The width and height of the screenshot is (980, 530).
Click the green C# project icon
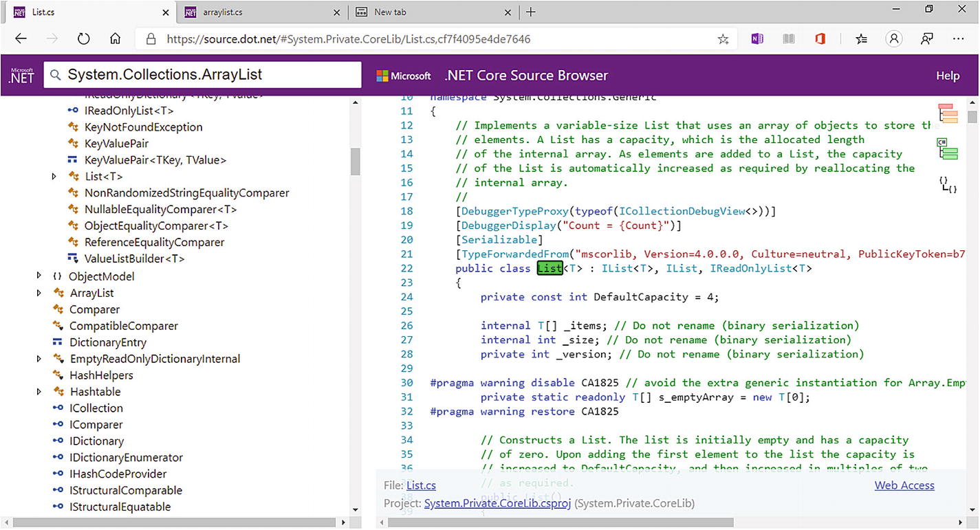[x=948, y=148]
